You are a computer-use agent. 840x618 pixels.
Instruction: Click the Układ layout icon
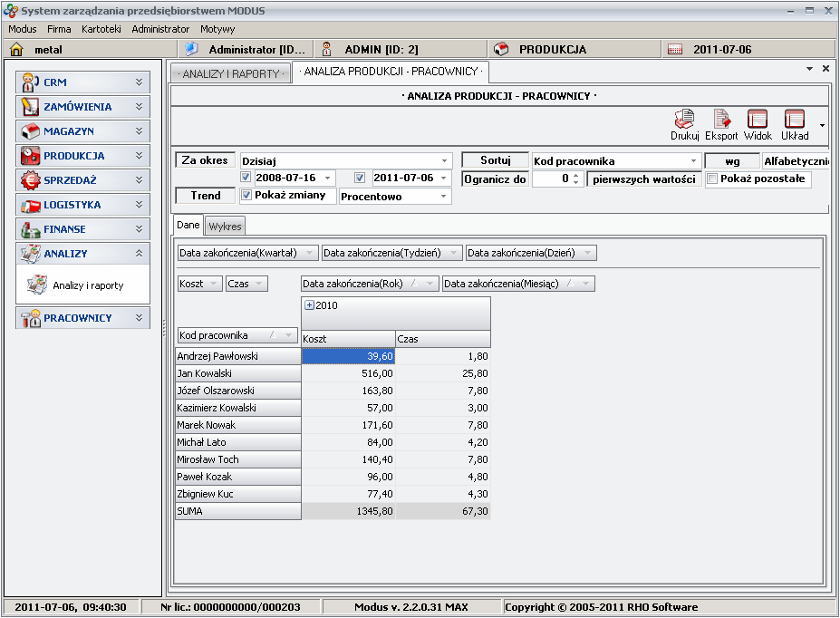click(x=795, y=121)
